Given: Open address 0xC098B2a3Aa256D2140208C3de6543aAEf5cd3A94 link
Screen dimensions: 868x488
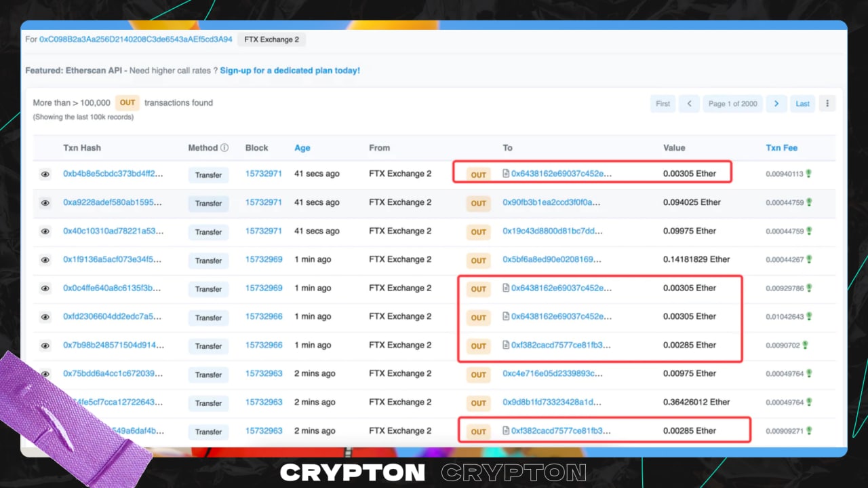Looking at the screenshot, I should tap(136, 39).
